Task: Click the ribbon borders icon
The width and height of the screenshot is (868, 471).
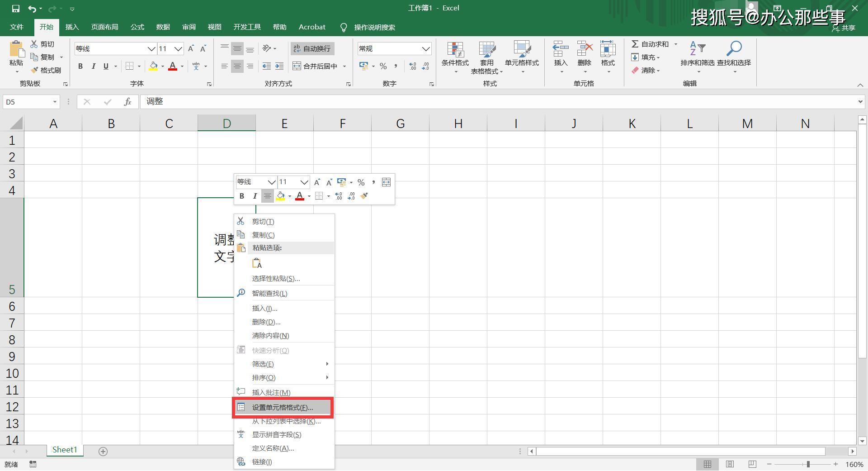Action: click(x=129, y=66)
